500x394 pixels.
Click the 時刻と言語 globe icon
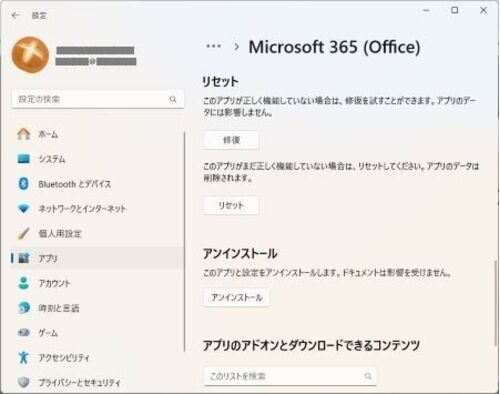[x=24, y=308]
